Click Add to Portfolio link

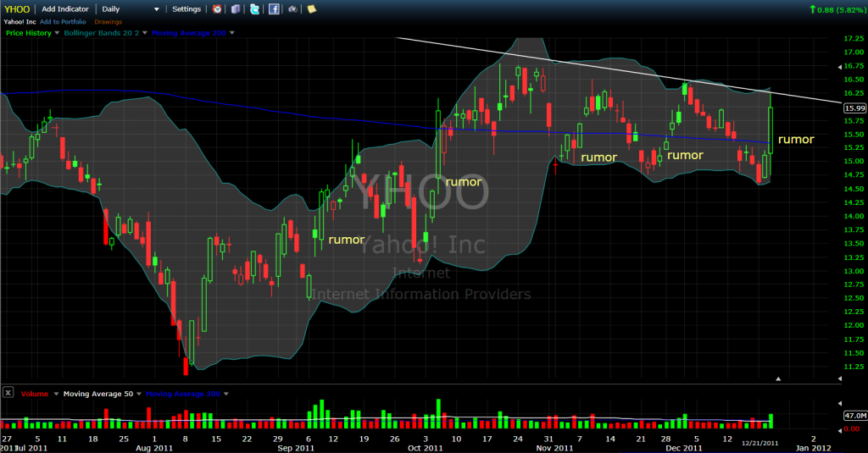coord(63,21)
